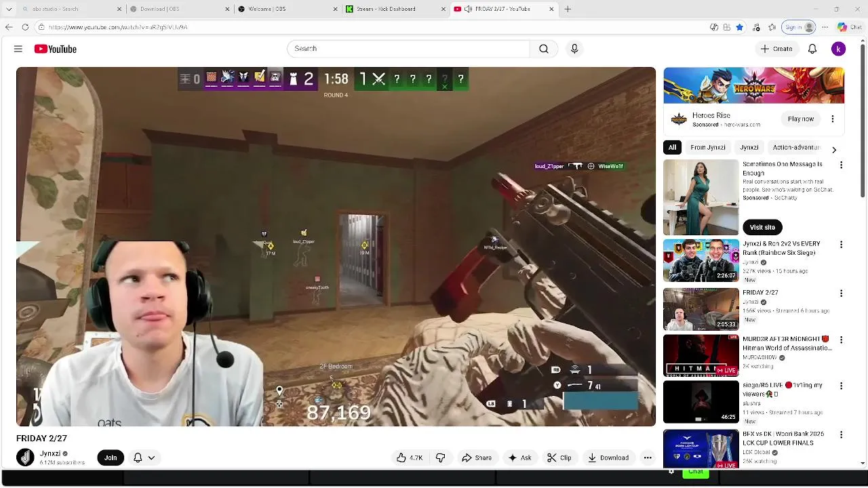The height and width of the screenshot is (488, 868).
Task: Click Play now on Heroes Rise ad
Action: [801, 119]
